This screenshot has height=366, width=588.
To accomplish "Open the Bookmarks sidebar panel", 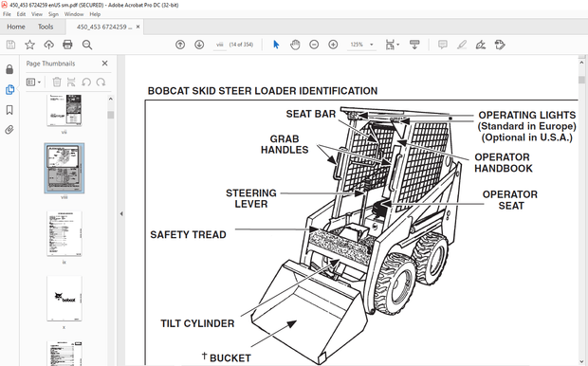I will [9, 110].
